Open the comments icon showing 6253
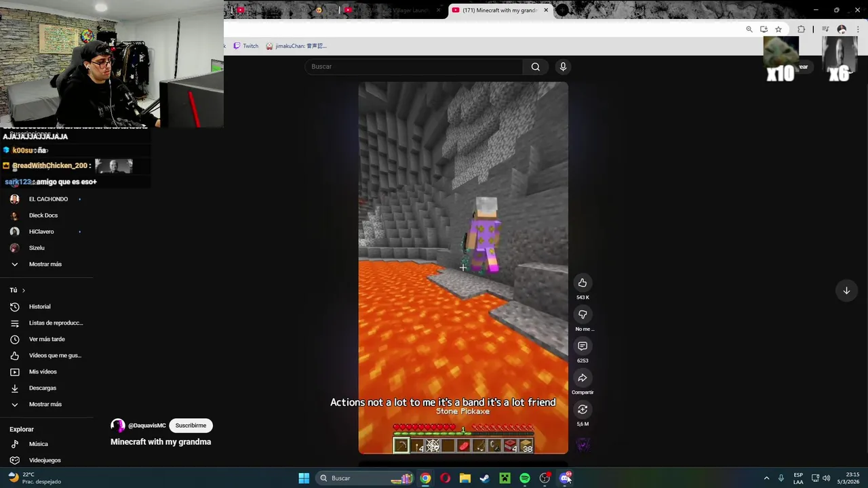Image resolution: width=868 pixels, height=488 pixels. click(x=583, y=346)
